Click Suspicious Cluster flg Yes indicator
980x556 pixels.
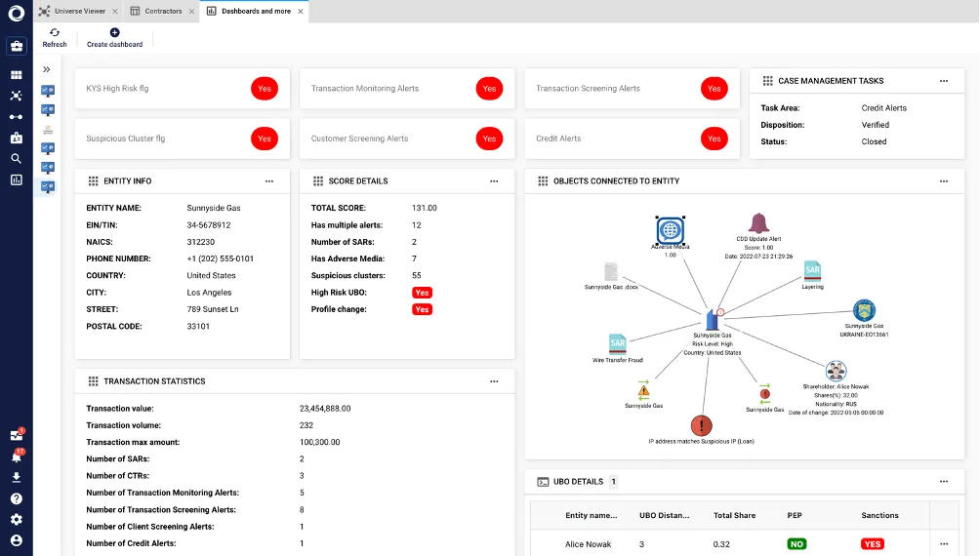tap(265, 139)
